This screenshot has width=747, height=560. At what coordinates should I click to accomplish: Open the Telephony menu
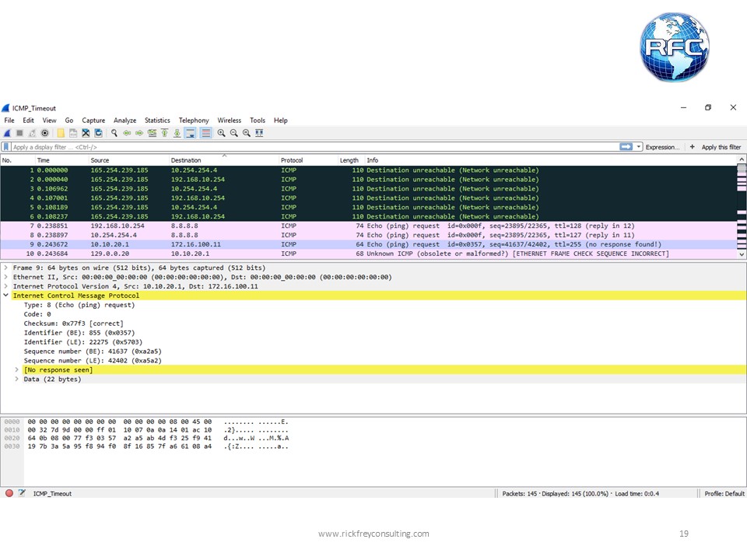click(194, 121)
